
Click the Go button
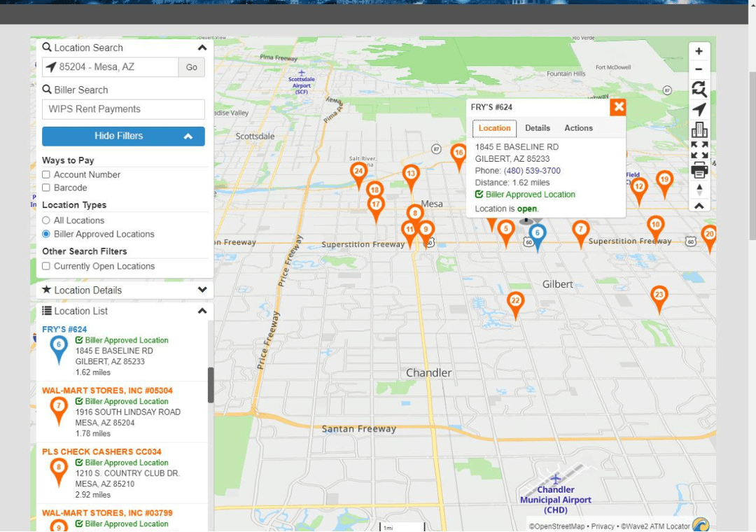coord(191,67)
